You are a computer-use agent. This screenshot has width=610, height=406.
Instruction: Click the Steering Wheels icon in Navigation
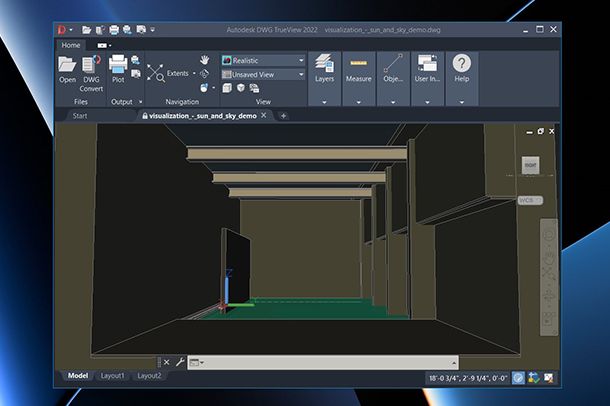pyautogui.click(x=204, y=88)
